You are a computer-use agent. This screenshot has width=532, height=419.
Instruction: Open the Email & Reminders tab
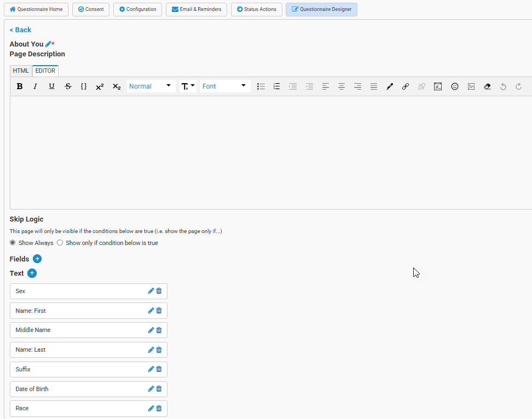click(x=196, y=9)
